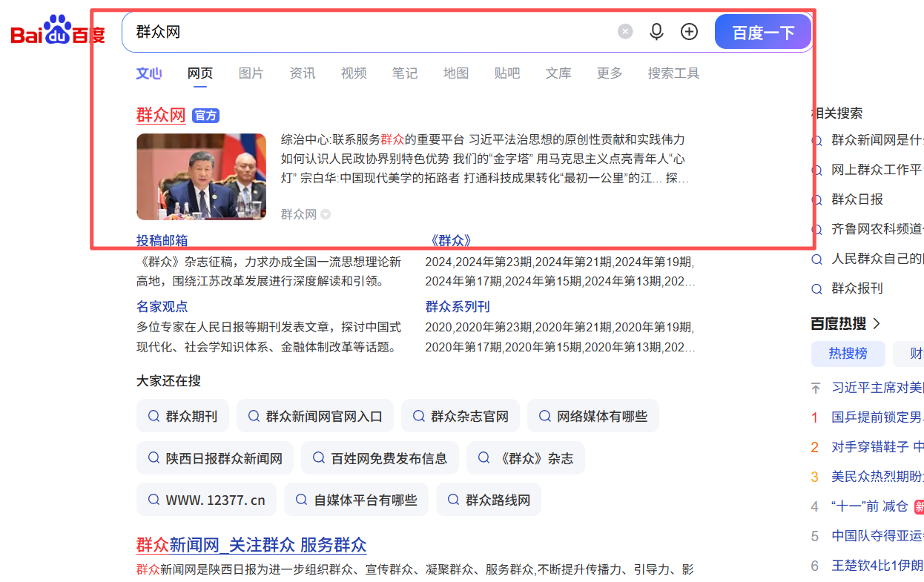Switch to the 视频 tab
The width and height of the screenshot is (924, 582).
tap(354, 73)
